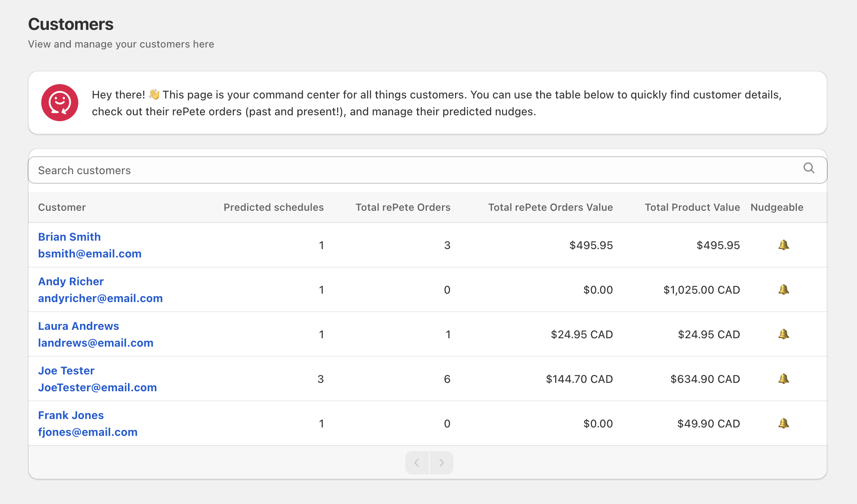The width and height of the screenshot is (857, 504).
Task: Click the Total rePete Orders column header
Action: pos(403,207)
